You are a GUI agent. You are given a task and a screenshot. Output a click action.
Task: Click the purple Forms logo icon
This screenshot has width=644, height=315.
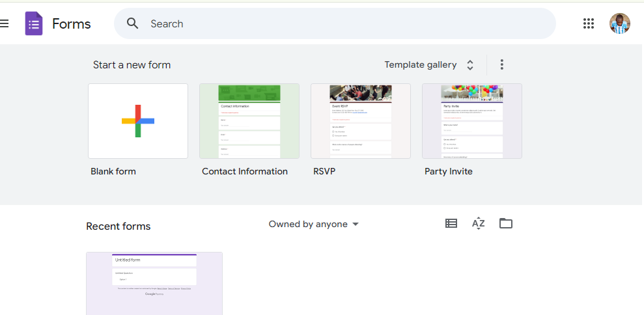[34, 23]
